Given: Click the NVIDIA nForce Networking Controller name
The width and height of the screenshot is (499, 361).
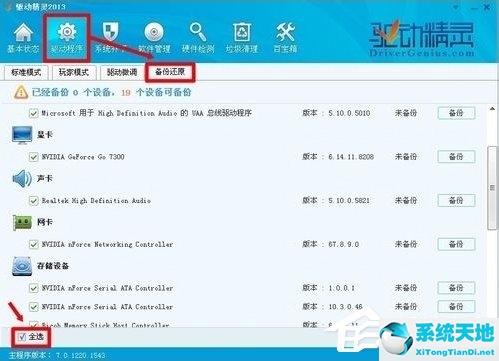Looking at the screenshot, I should point(107,244).
